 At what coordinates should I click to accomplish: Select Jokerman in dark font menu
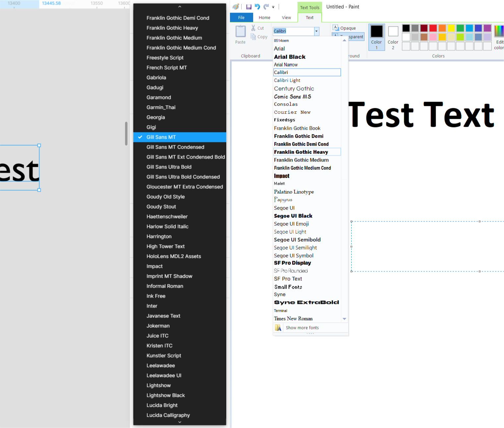(x=180, y=326)
